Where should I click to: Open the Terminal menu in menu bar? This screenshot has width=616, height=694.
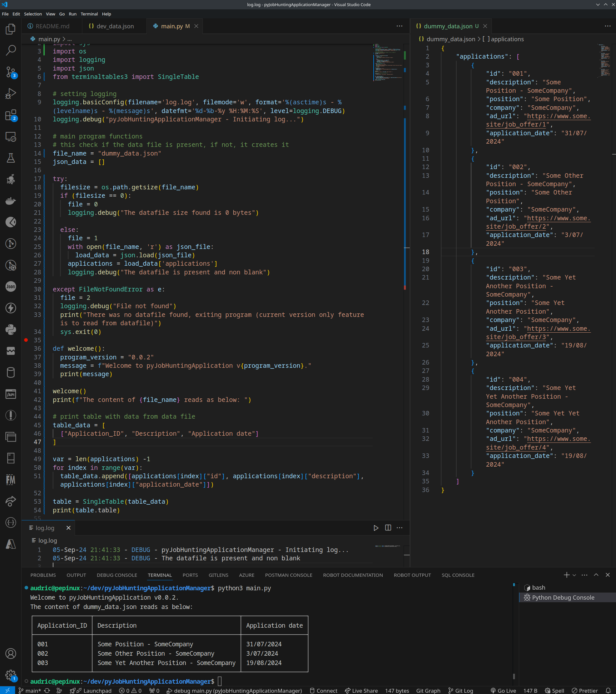(89, 14)
